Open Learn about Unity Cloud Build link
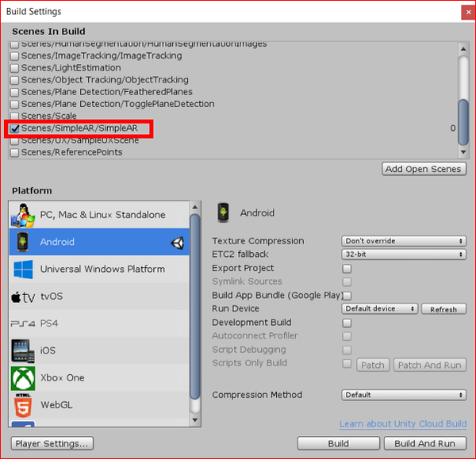The image size is (476, 459). click(403, 424)
